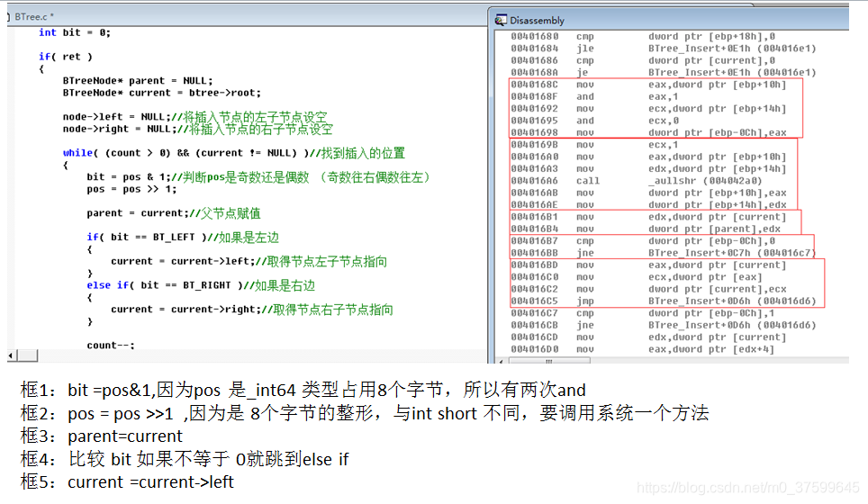The width and height of the screenshot is (868, 504).
Task: Click the 'else if( bit == BT_RIGHT )' line
Action: [x=201, y=285]
